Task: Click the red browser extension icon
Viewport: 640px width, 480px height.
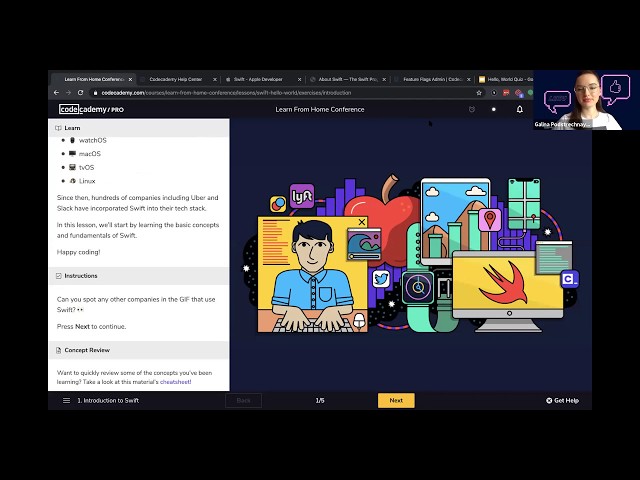Action: [506, 93]
